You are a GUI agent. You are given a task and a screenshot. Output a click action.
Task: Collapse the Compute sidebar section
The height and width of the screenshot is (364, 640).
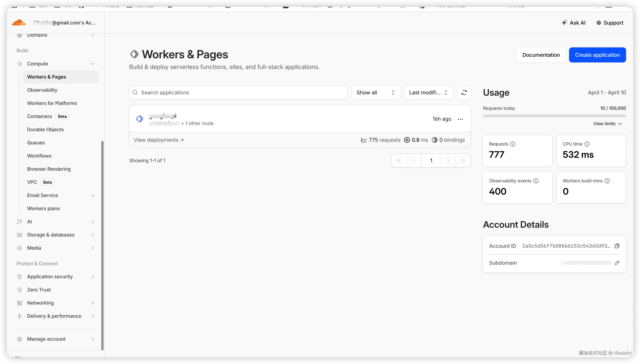pos(93,64)
